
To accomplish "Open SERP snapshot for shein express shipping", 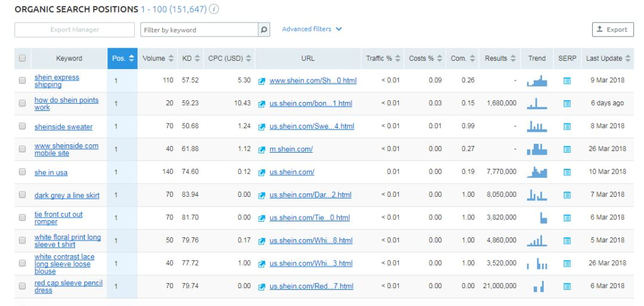I will point(567,81).
